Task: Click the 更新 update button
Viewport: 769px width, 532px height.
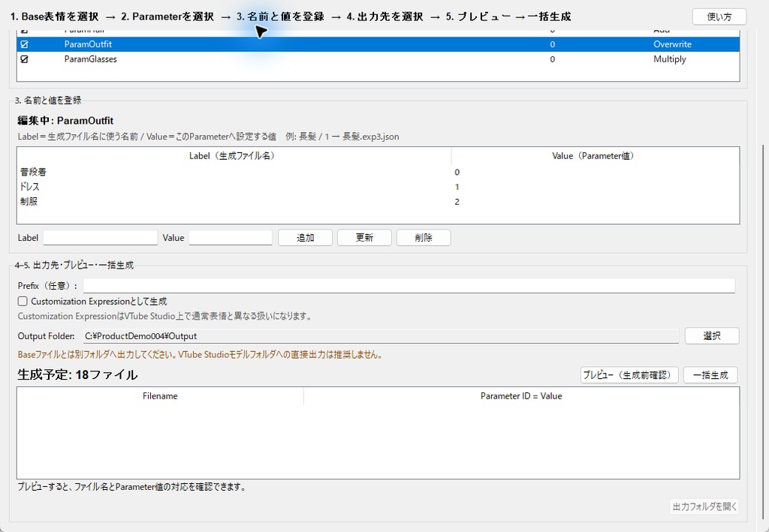Action: click(364, 238)
